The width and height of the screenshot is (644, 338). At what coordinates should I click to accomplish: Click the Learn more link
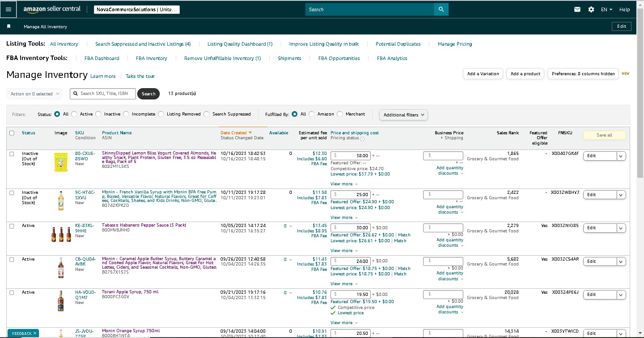(103, 76)
